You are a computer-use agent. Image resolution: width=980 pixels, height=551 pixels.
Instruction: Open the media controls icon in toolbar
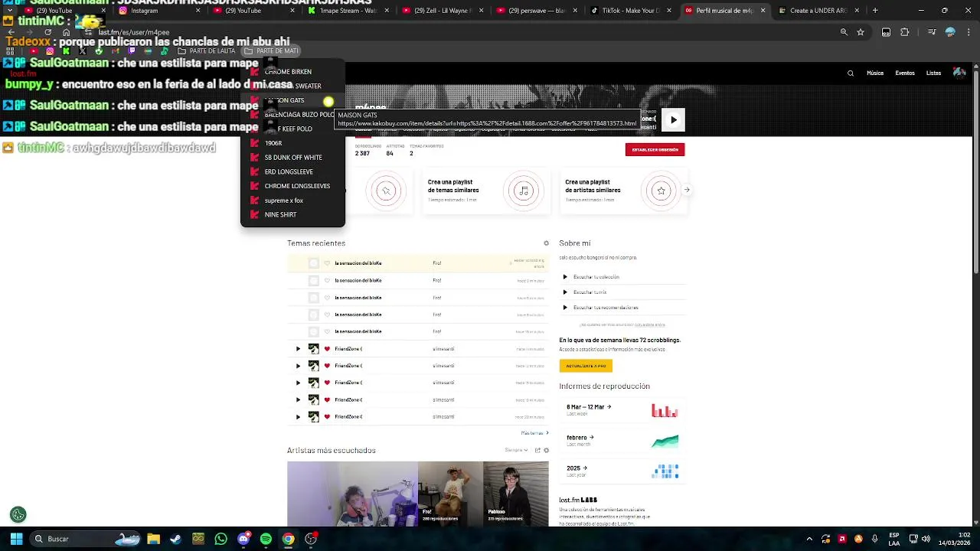click(932, 32)
